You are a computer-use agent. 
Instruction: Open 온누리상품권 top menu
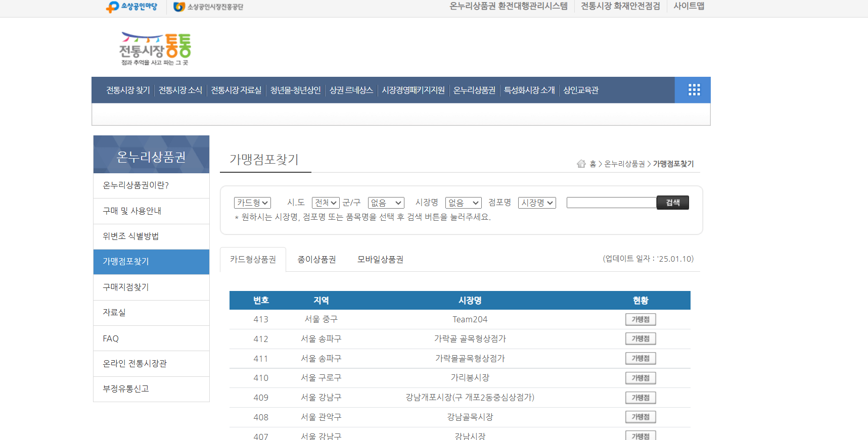pos(474,90)
